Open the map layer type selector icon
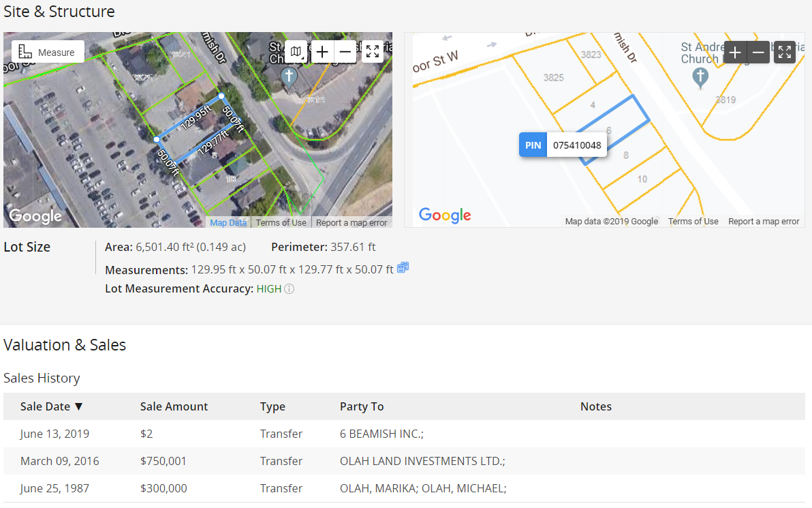Viewport: 812px width, 508px height. [296, 52]
